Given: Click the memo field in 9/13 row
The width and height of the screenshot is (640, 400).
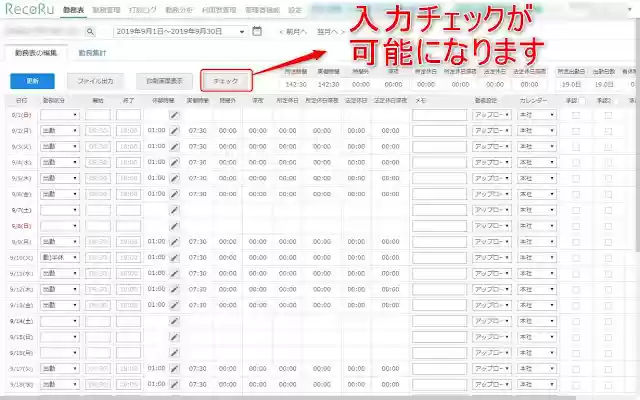Looking at the screenshot, I should (439, 305).
